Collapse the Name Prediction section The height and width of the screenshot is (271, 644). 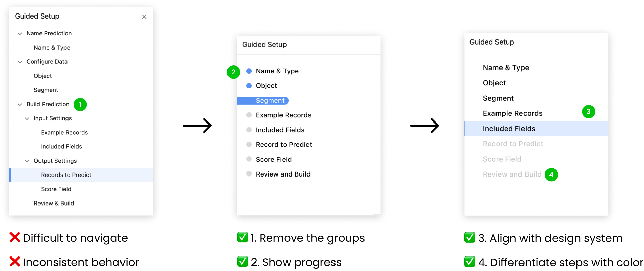pyautogui.click(x=20, y=33)
